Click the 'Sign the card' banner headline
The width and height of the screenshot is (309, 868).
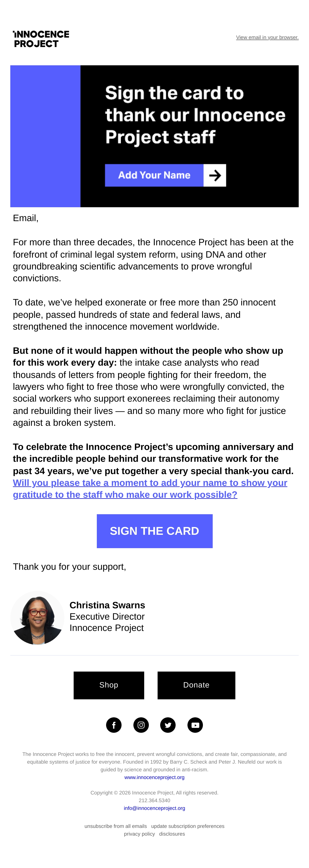195,115
